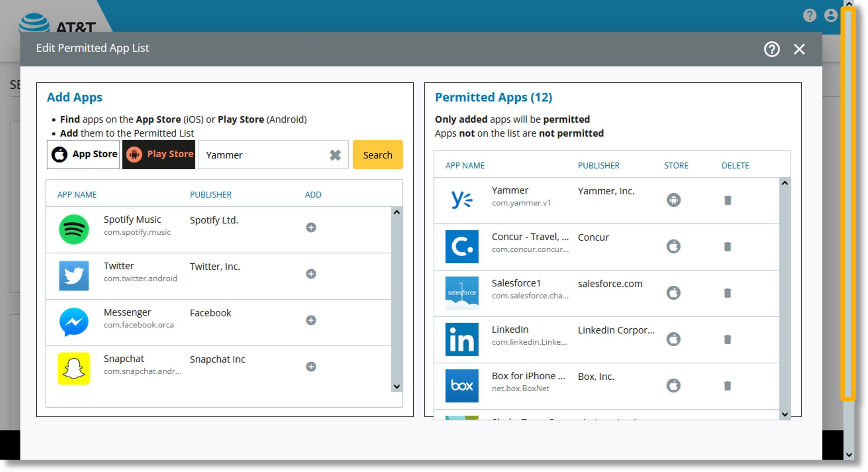Switch to Play Store search
This screenshot has height=472, width=868.
pos(159,154)
